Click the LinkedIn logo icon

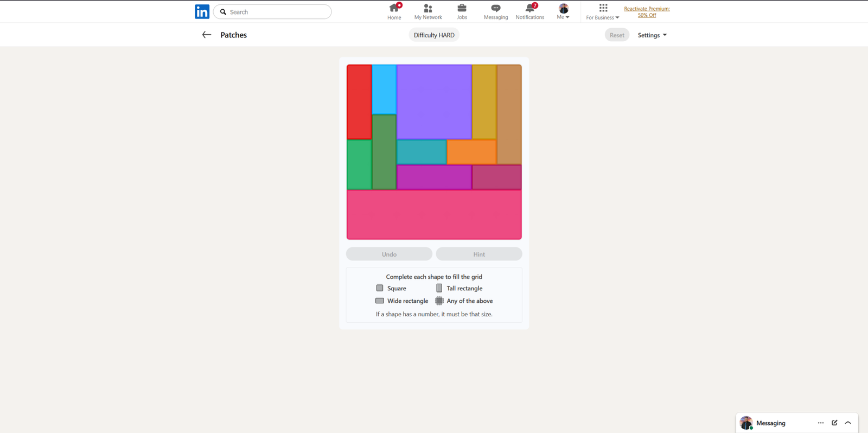pyautogui.click(x=202, y=11)
